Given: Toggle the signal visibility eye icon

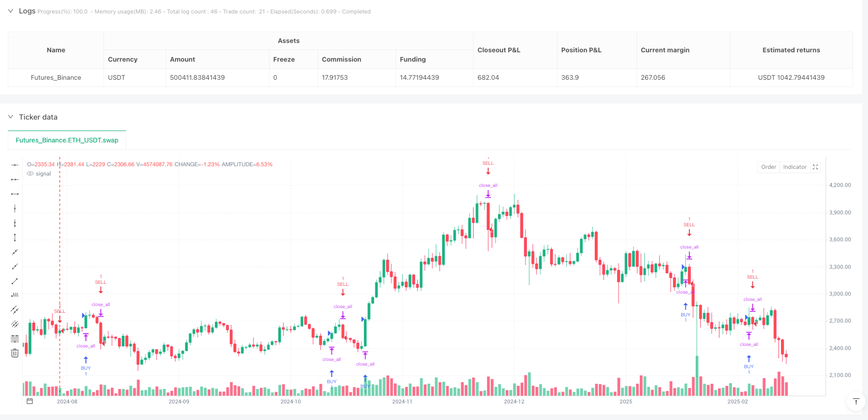Looking at the screenshot, I should [30, 173].
